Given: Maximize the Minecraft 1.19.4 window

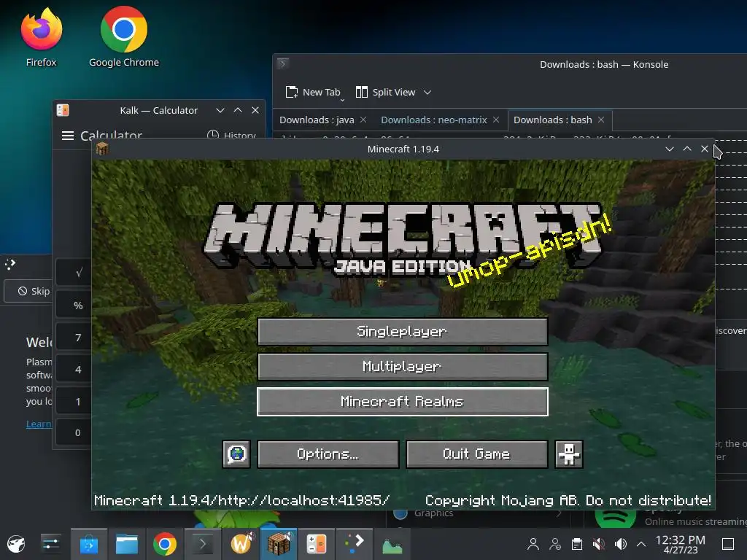Looking at the screenshot, I should (687, 149).
